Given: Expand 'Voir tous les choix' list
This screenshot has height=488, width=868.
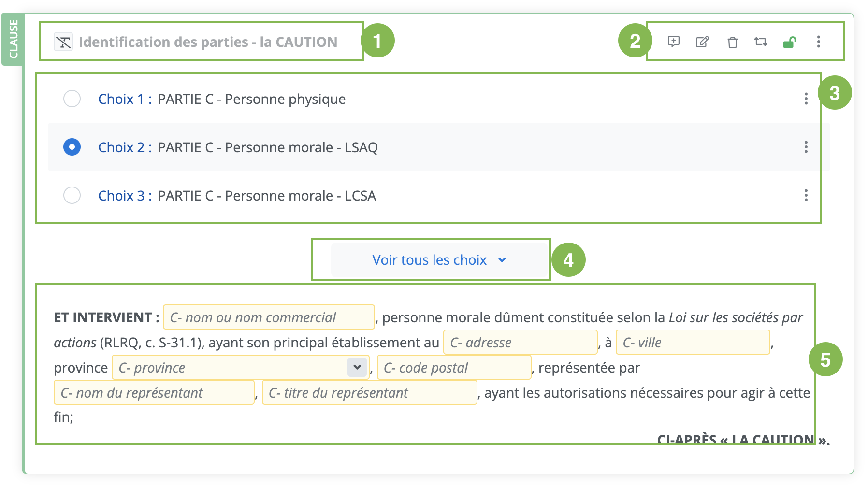Looking at the screenshot, I should 439,260.
